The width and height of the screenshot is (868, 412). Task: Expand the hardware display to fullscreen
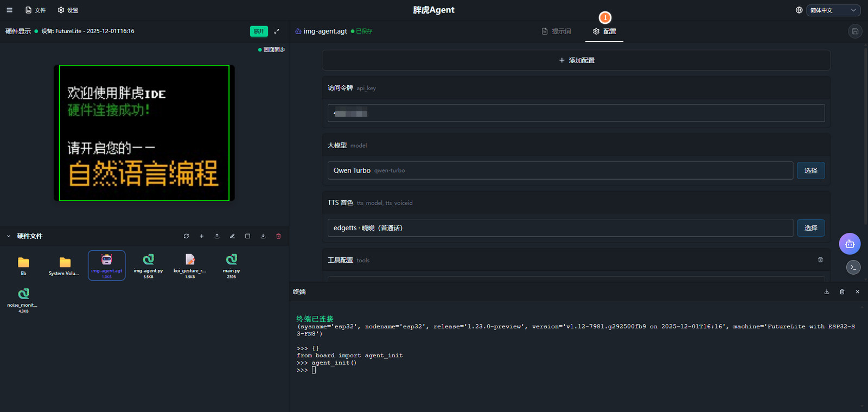277,31
